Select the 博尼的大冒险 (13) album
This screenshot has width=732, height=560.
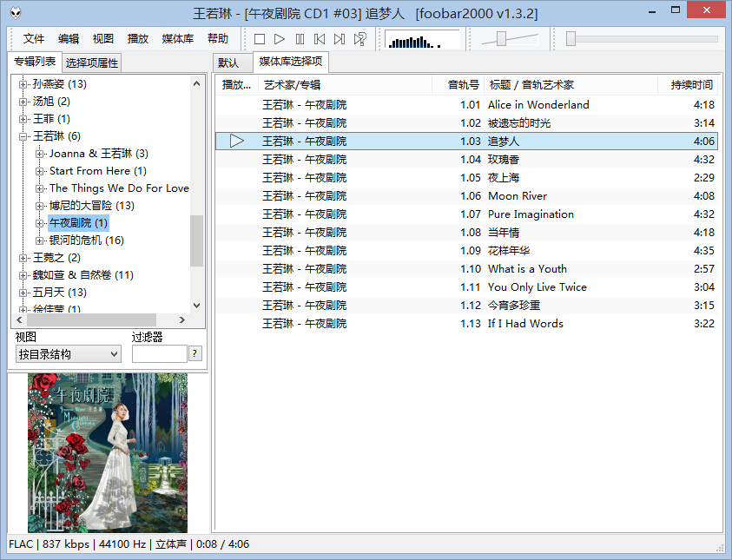(x=91, y=205)
